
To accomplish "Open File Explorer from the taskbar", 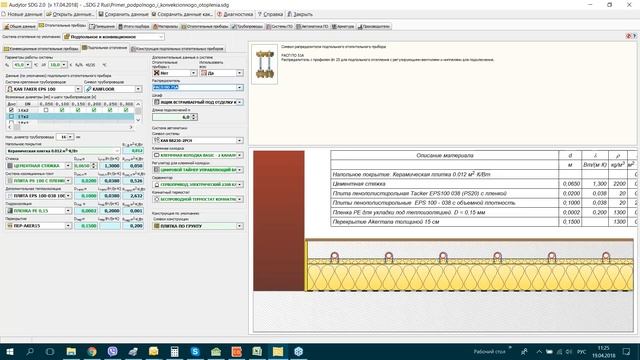I will [71, 351].
